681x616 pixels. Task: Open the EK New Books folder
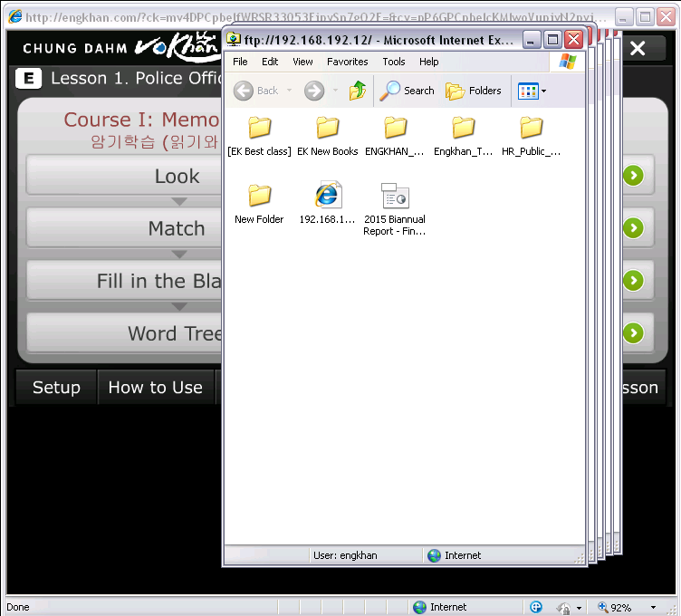tap(328, 136)
